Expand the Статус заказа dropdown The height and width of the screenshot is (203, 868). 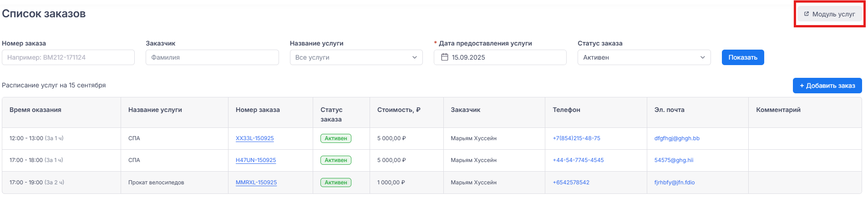644,57
